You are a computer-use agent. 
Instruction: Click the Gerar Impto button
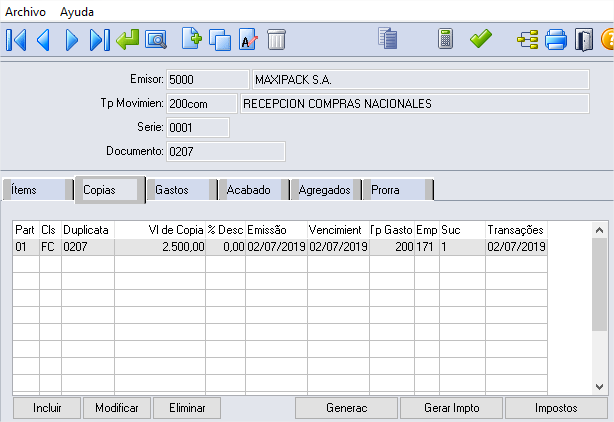(451, 408)
